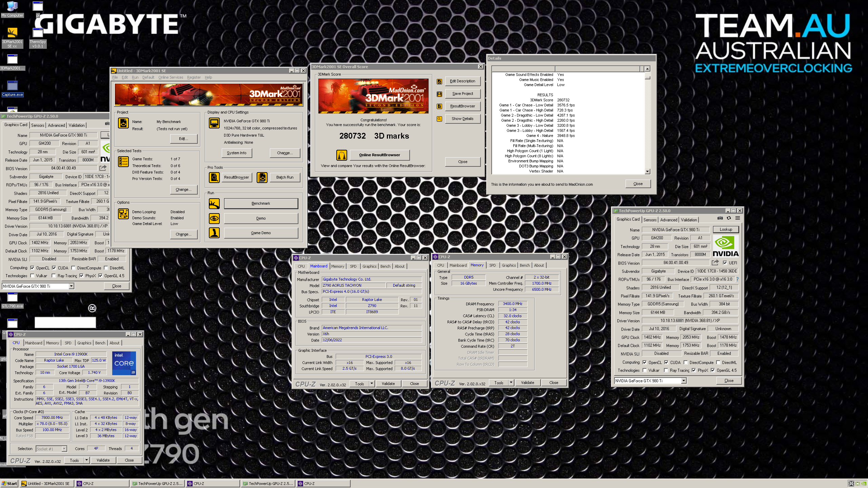The width and height of the screenshot is (868, 488).
Task: Click the Edit Description icon in score window
Action: pos(439,81)
